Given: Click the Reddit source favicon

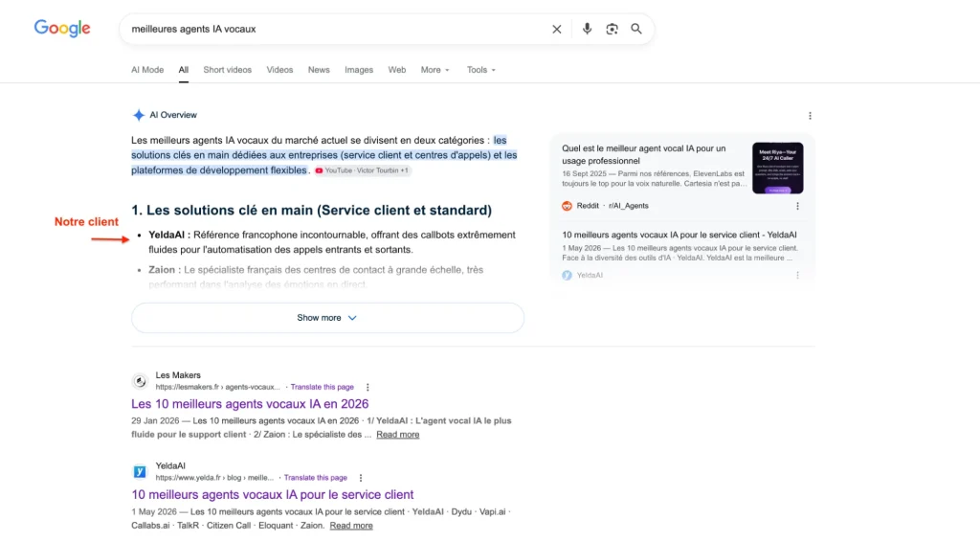Looking at the screenshot, I should pyautogui.click(x=567, y=206).
